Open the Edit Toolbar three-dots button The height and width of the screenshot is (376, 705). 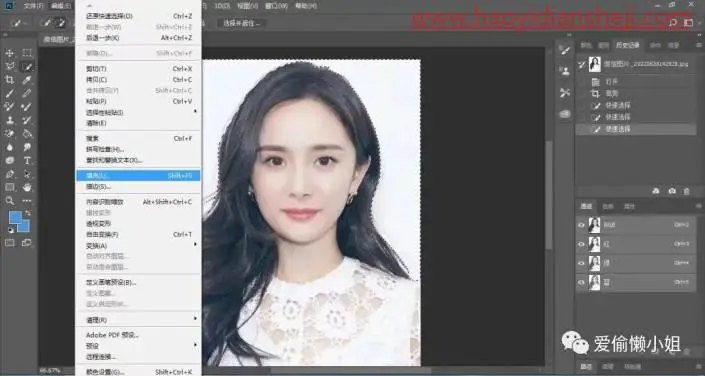click(27, 201)
